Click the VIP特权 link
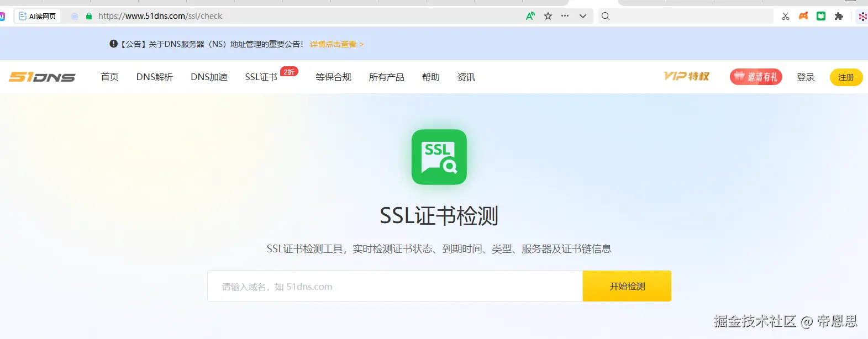 (x=687, y=76)
